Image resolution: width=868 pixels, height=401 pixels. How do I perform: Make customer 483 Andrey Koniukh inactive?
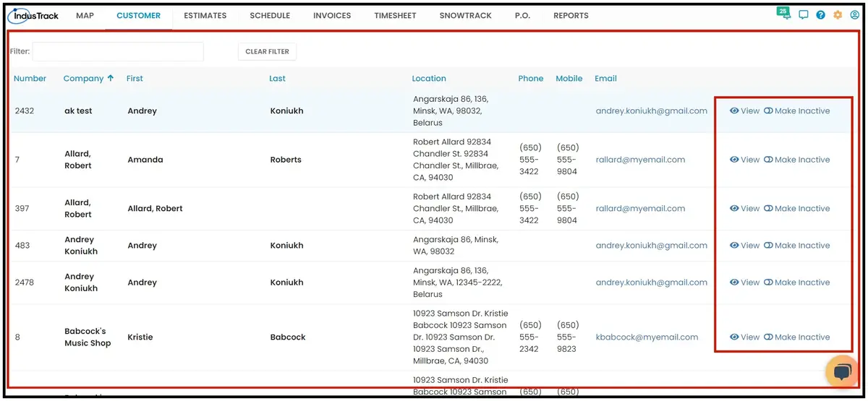[x=797, y=246]
